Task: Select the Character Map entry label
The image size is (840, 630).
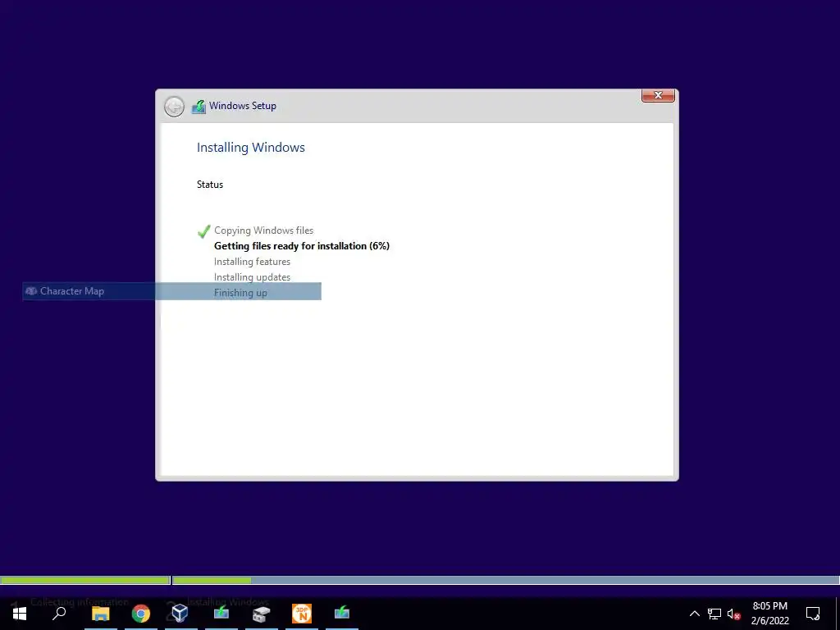Action: [x=72, y=291]
